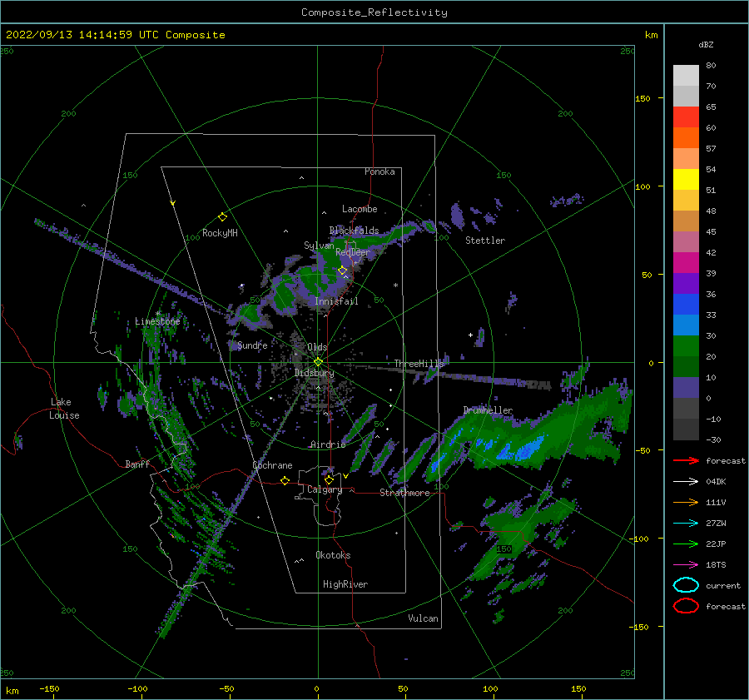The height and width of the screenshot is (700, 749).
Task: Click the RedDeer city label
Action: click(x=353, y=252)
